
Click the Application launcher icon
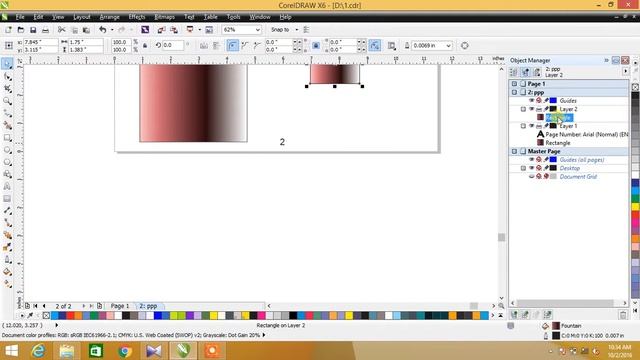point(190,30)
